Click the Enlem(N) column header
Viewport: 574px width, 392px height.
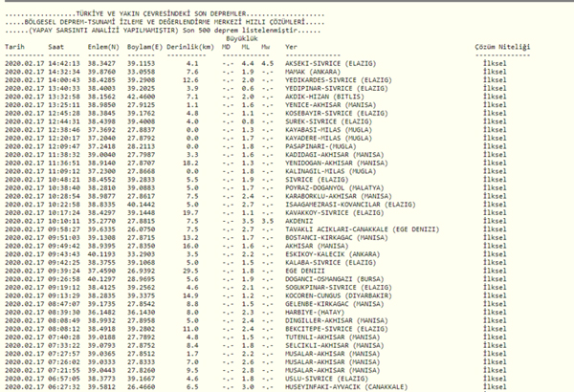(x=103, y=47)
